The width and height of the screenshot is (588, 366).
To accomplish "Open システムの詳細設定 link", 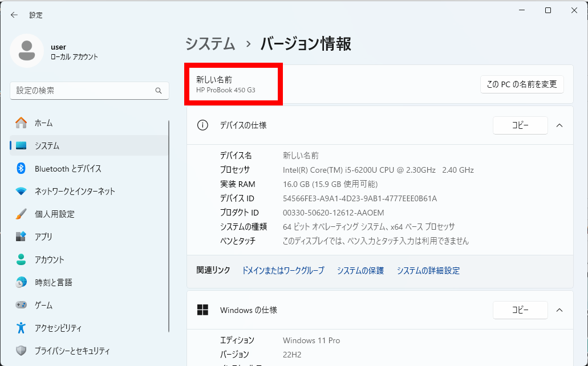I will [428, 271].
